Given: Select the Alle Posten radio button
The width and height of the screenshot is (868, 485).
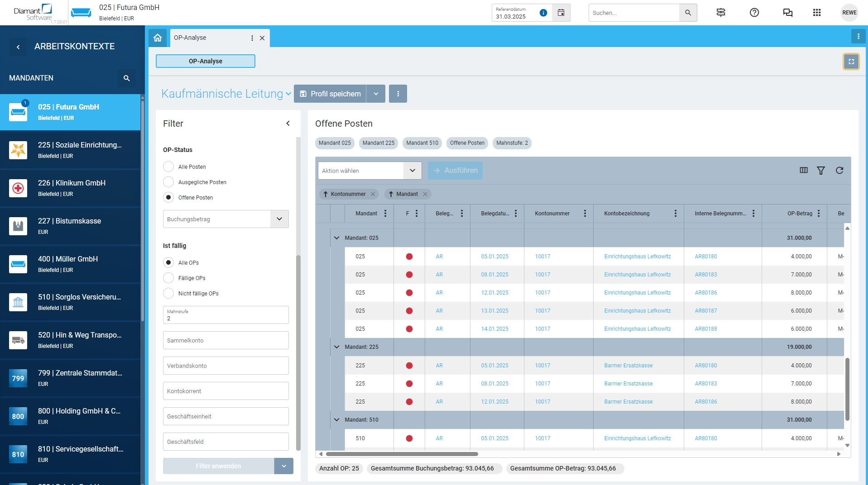Looking at the screenshot, I should [x=168, y=167].
